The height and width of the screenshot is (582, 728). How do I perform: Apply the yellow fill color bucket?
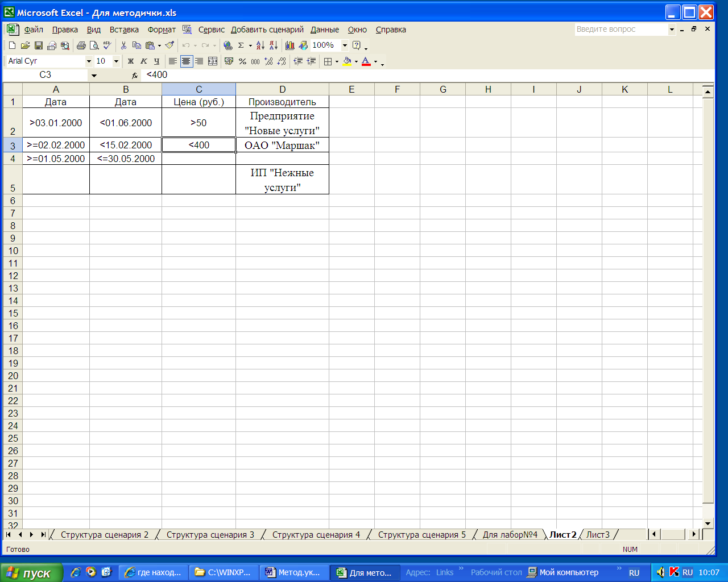(347, 61)
